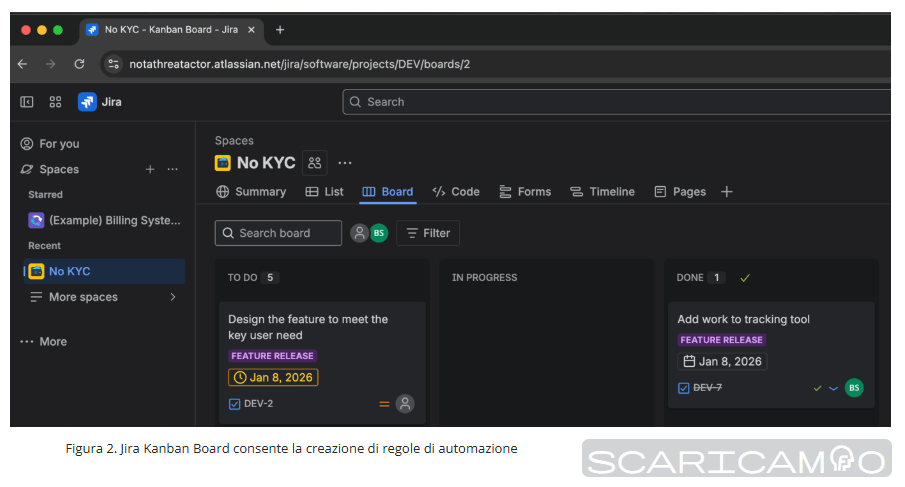Image resolution: width=905 pixels, height=487 pixels.
Task: Expand the More spaces chevron
Action: coord(172,297)
